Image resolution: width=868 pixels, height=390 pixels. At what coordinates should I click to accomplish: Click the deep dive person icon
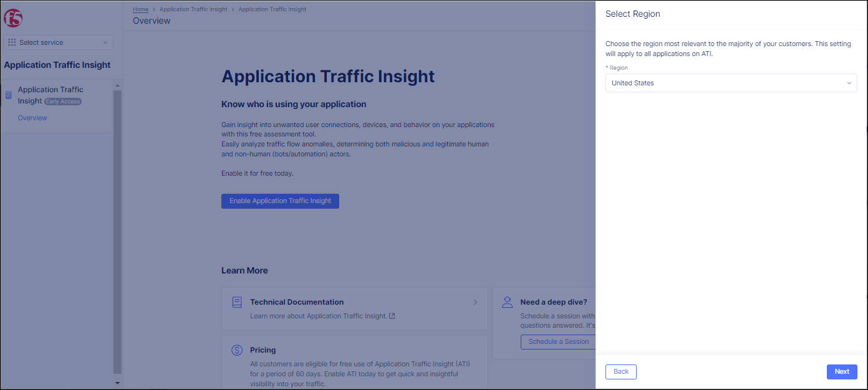click(x=507, y=302)
